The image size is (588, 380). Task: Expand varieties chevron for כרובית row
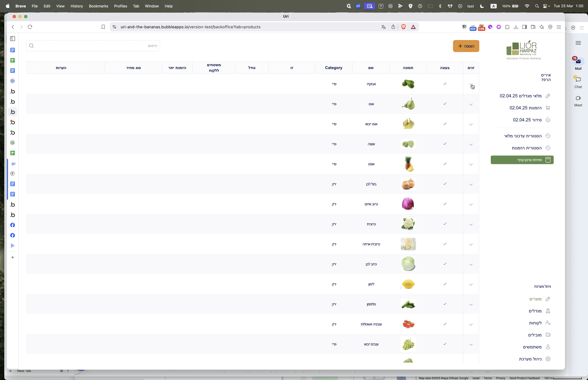(471, 225)
